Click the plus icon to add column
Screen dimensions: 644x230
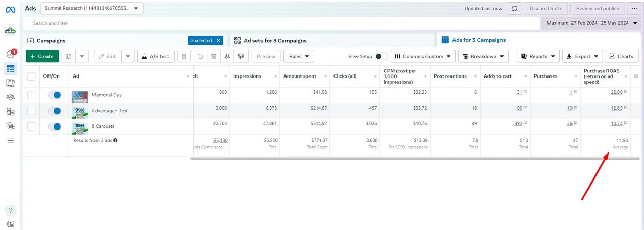click(x=636, y=76)
